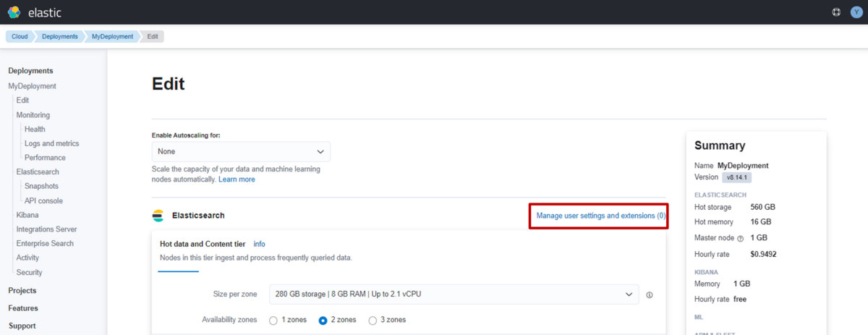
Task: Open Snapshots in sidebar
Action: coord(41,187)
